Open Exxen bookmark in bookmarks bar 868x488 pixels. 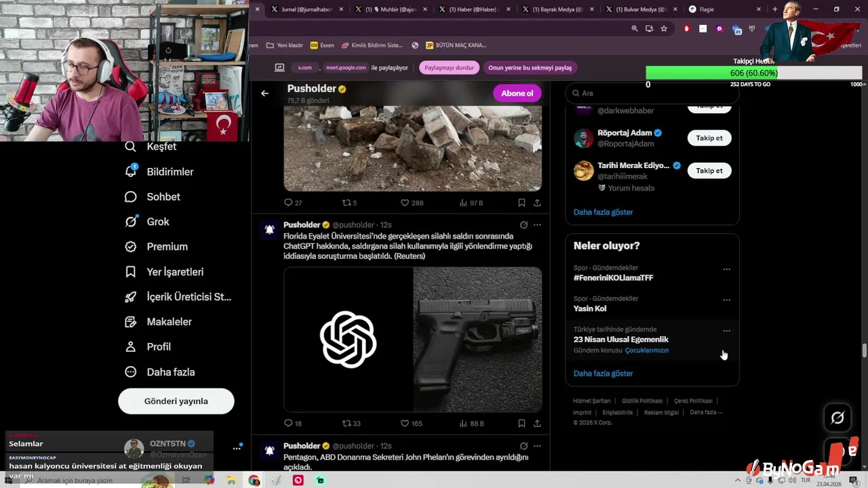coord(322,45)
